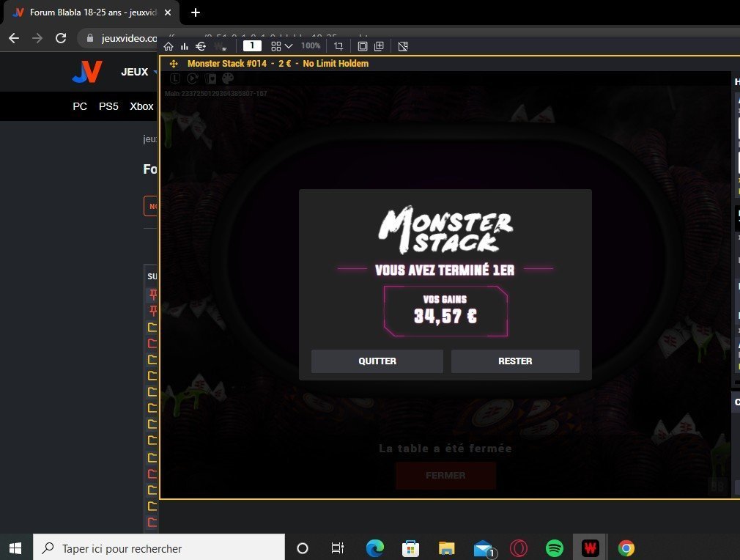The width and height of the screenshot is (740, 560).
Task: Go forward in the browser
Action: pos(37,38)
